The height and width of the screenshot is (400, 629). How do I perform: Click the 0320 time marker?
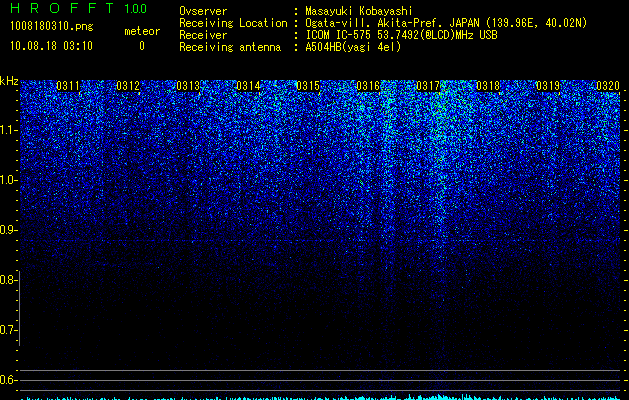(x=608, y=86)
